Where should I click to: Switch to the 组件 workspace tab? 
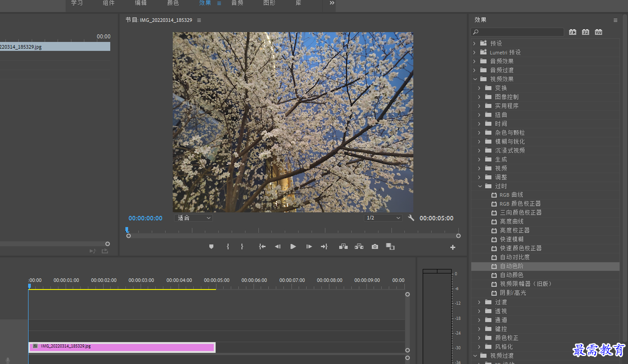[108, 3]
